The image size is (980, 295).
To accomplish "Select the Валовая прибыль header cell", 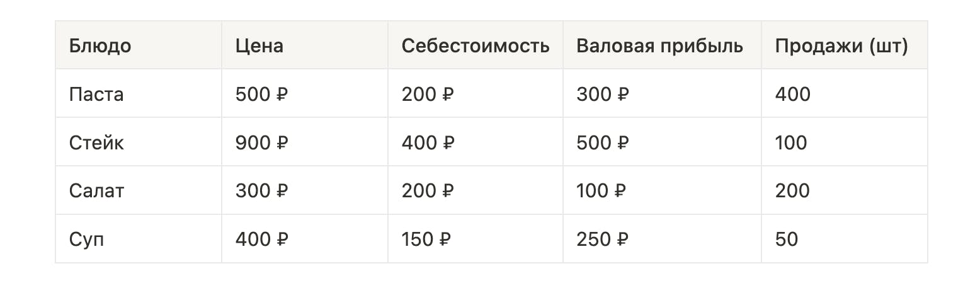I will pyautogui.click(x=659, y=46).
